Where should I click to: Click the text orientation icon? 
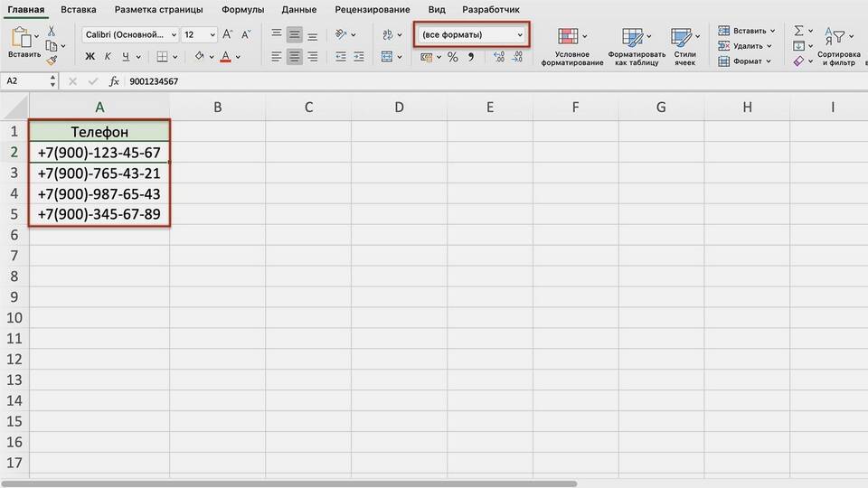(341, 34)
